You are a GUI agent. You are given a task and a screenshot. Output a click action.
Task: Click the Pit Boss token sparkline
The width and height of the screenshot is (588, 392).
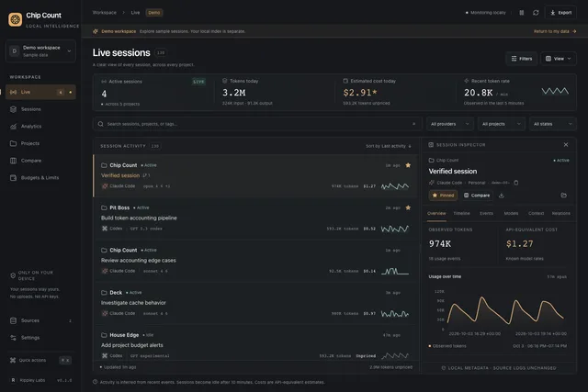[x=395, y=229]
